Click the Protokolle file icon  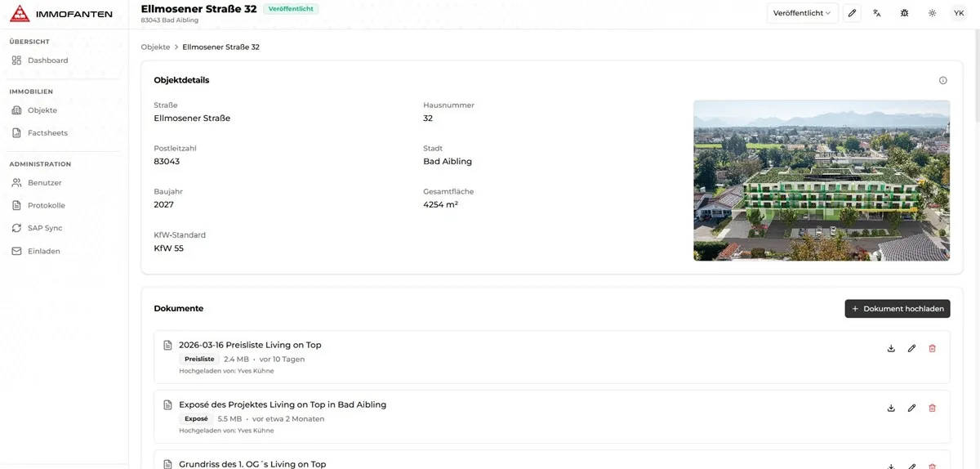click(x=16, y=206)
